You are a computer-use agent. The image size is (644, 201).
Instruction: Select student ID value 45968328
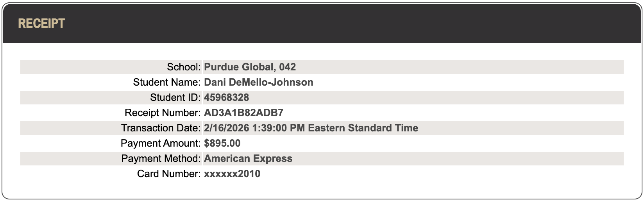[226, 97]
